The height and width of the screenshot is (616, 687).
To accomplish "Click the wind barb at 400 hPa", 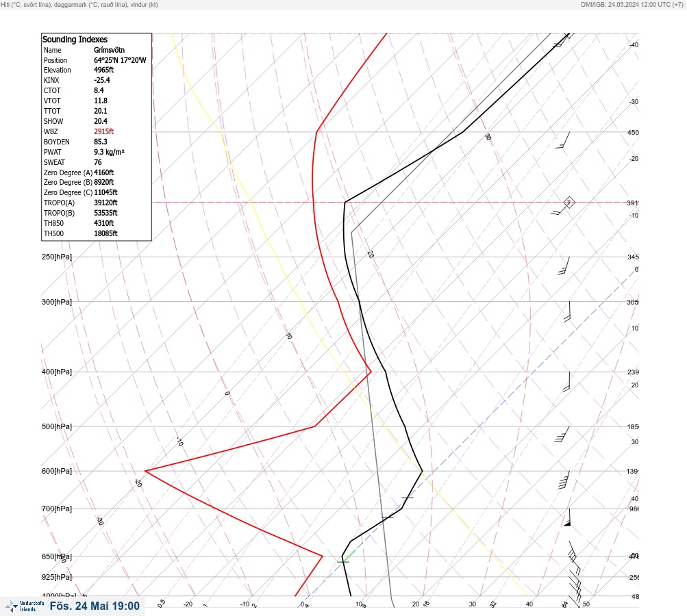I will pyautogui.click(x=566, y=381).
